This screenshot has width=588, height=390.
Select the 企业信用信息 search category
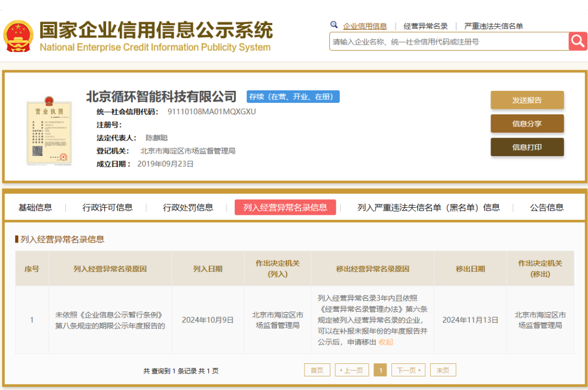point(365,26)
